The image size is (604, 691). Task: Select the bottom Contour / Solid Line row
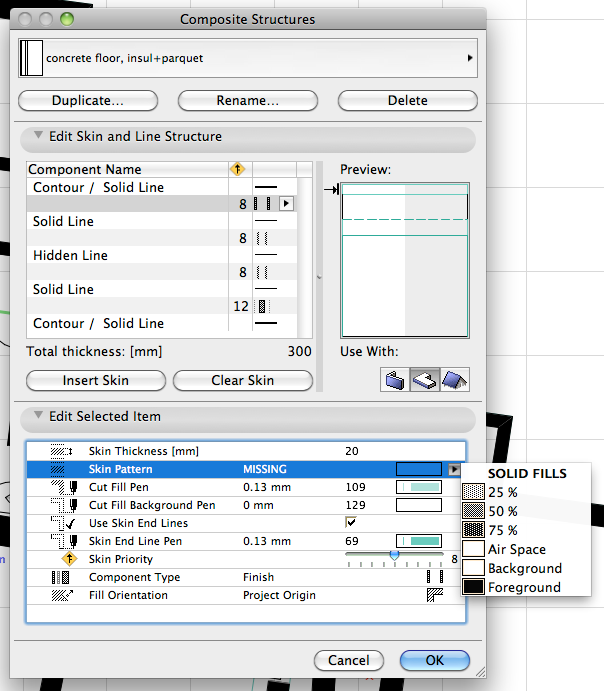click(x=162, y=323)
